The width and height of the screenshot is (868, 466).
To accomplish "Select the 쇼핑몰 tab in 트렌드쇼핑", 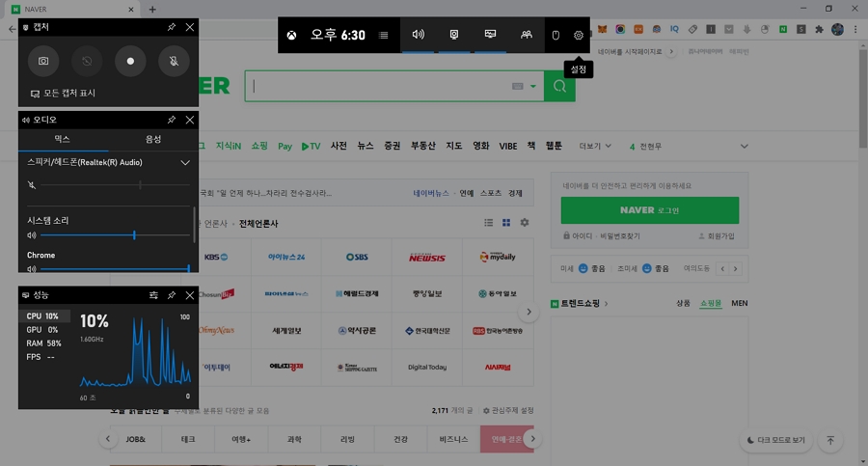I will (x=711, y=303).
